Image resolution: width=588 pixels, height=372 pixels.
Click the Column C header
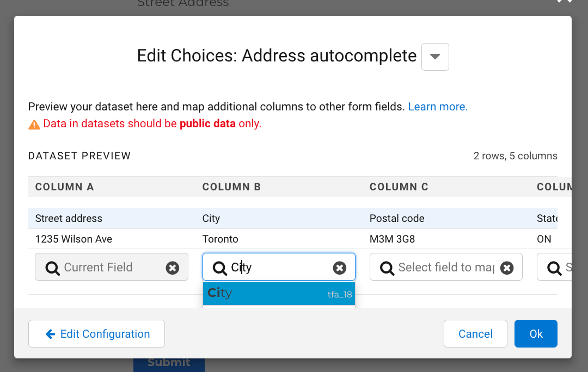[399, 187]
